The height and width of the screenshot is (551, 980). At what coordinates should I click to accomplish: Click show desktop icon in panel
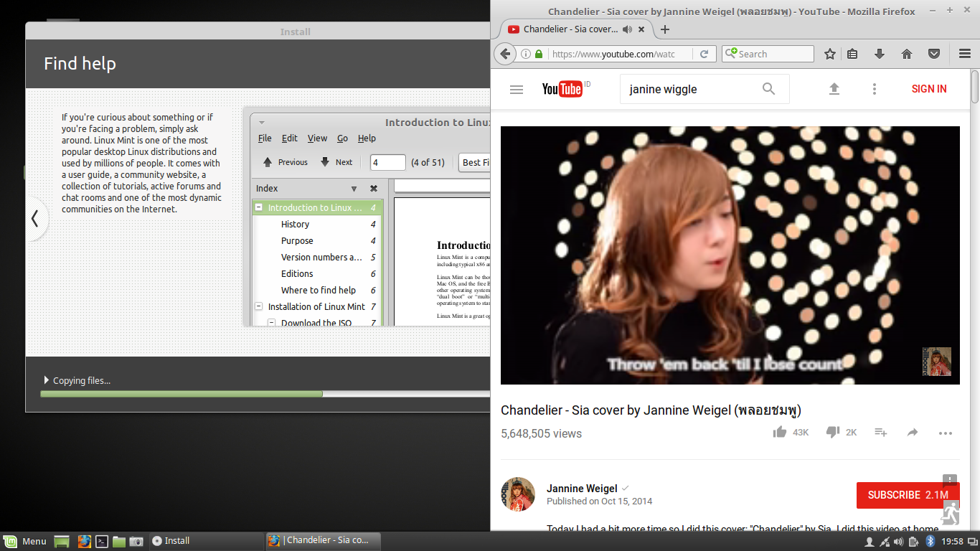[62, 541]
